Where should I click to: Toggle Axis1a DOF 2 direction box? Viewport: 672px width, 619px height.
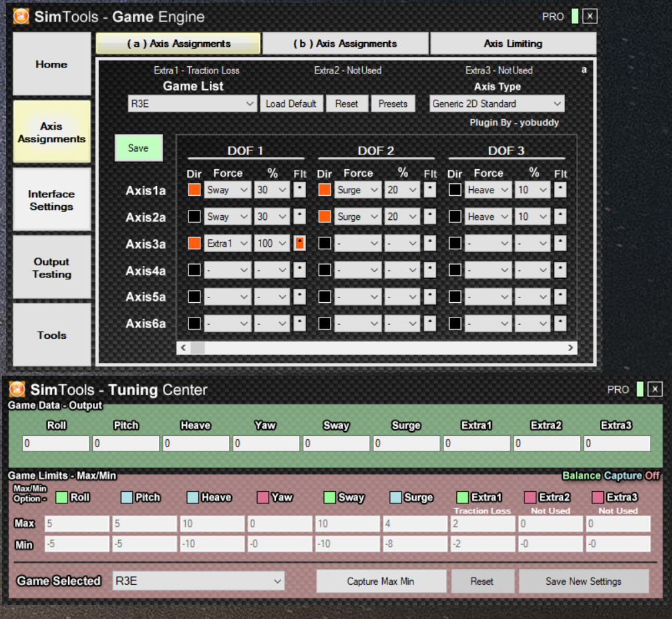325,190
